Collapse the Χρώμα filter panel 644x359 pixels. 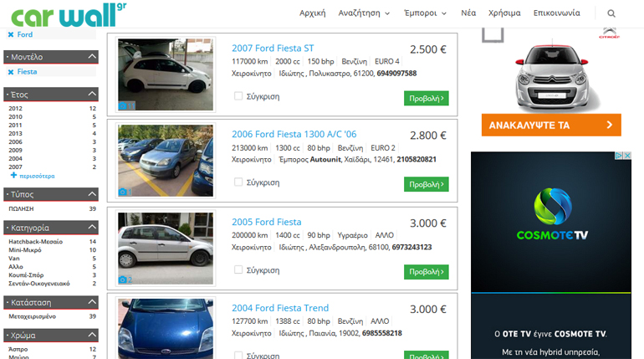click(x=92, y=336)
